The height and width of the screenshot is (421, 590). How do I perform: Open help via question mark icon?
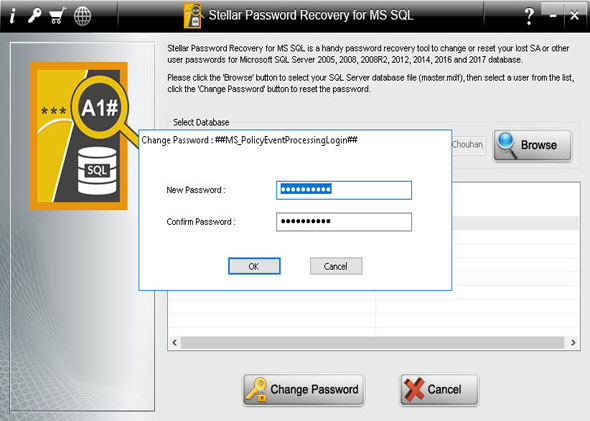click(529, 16)
